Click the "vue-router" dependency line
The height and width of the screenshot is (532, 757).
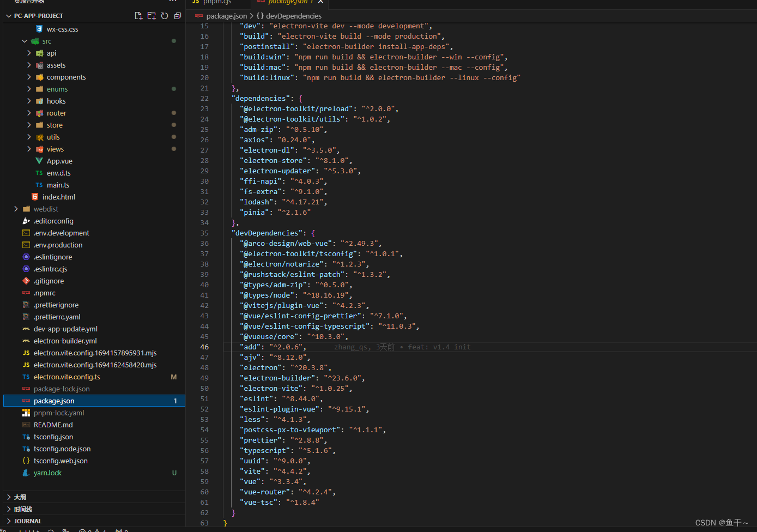tap(288, 492)
